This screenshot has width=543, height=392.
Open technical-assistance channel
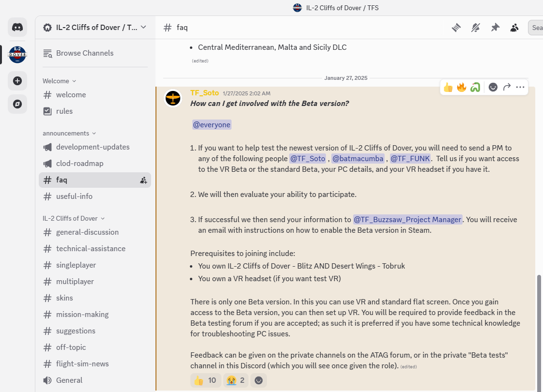pyautogui.click(x=95, y=249)
